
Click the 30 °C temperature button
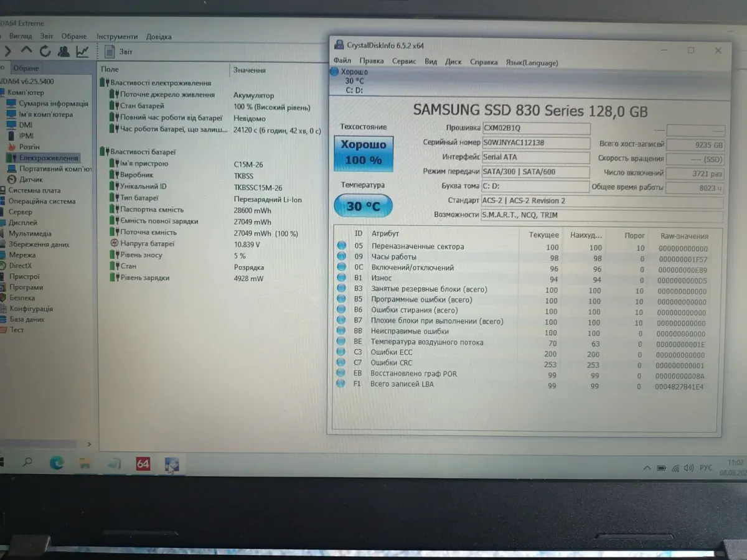click(363, 206)
